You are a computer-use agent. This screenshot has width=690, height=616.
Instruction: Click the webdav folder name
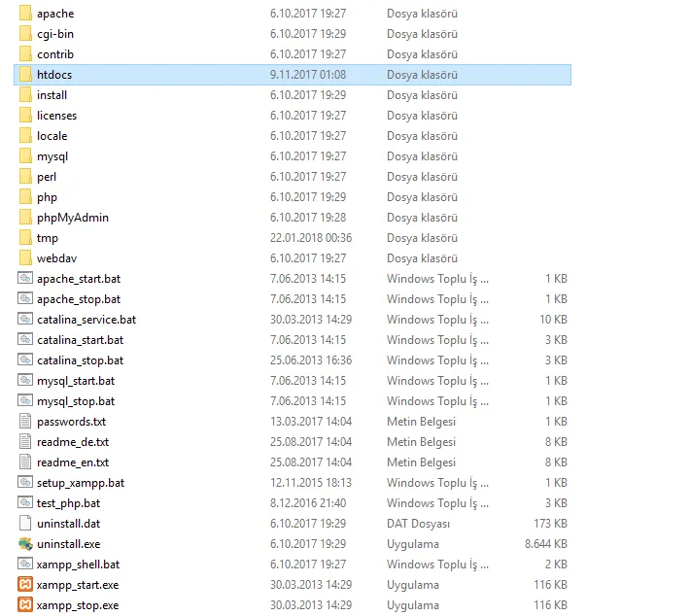coord(56,258)
